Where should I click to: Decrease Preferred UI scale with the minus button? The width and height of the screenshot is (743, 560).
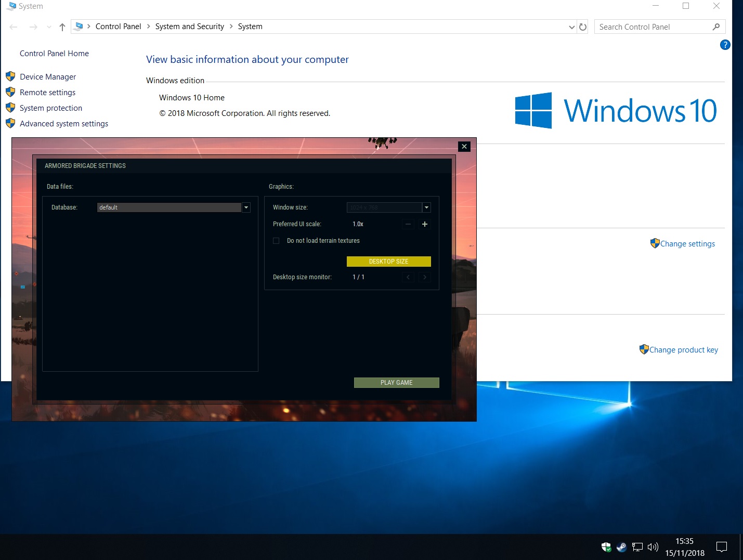pyautogui.click(x=408, y=224)
